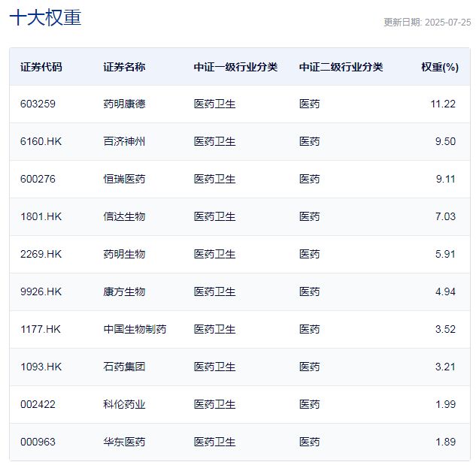Viewport: 476px width, 465px height.
Task: Click the 中证二级行业分类 column header
Action: 341,67
